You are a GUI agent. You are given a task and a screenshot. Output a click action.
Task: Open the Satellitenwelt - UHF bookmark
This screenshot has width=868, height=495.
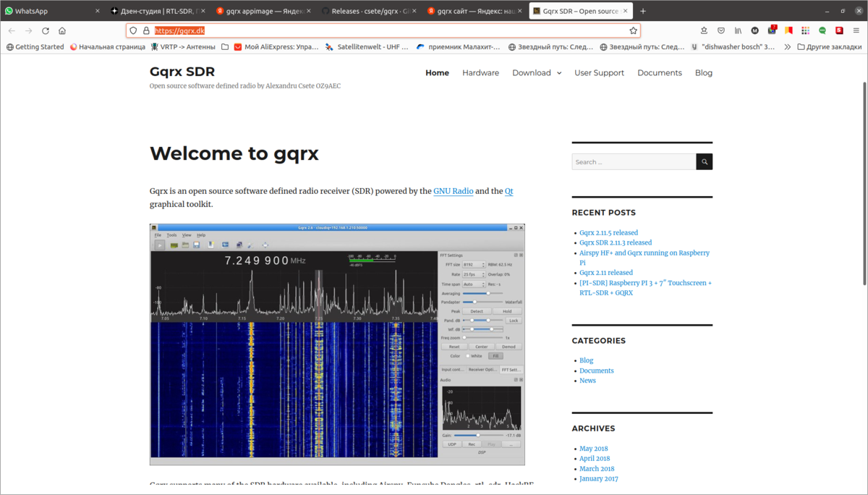point(367,46)
